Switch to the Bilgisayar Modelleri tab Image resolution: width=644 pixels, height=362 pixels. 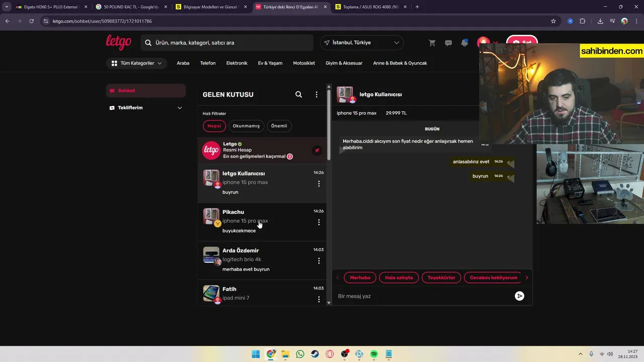click(212, 7)
